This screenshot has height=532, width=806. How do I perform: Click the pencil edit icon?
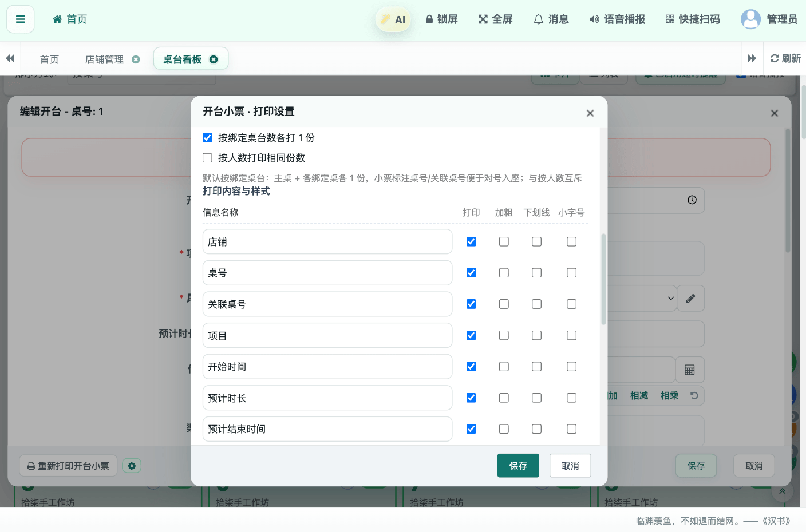pyautogui.click(x=691, y=299)
